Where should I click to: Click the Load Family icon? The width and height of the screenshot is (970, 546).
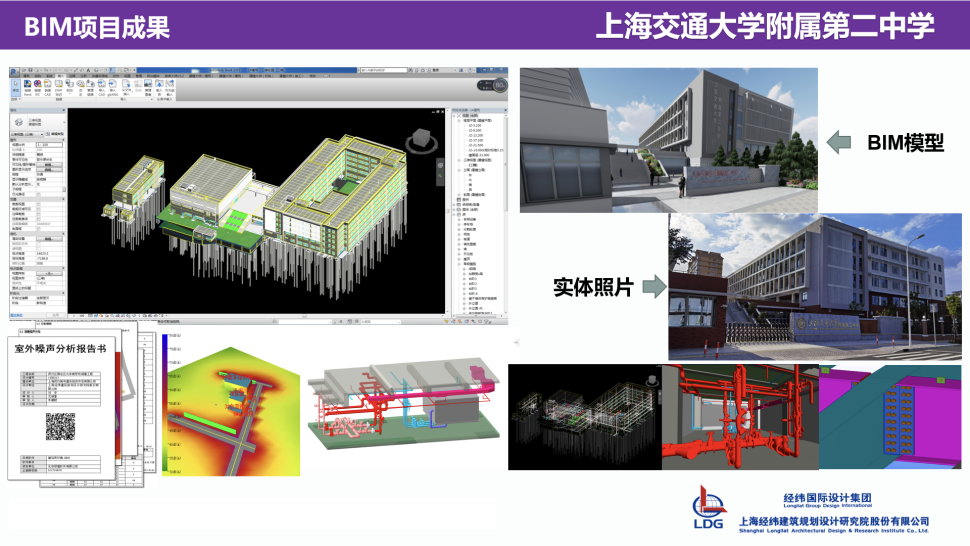click(159, 87)
